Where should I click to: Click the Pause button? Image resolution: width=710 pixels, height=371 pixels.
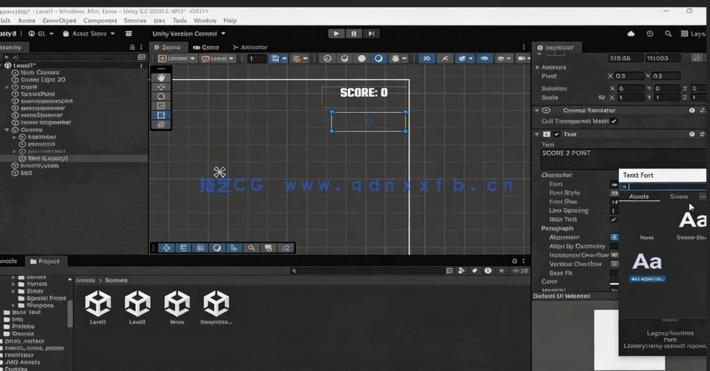(x=354, y=34)
